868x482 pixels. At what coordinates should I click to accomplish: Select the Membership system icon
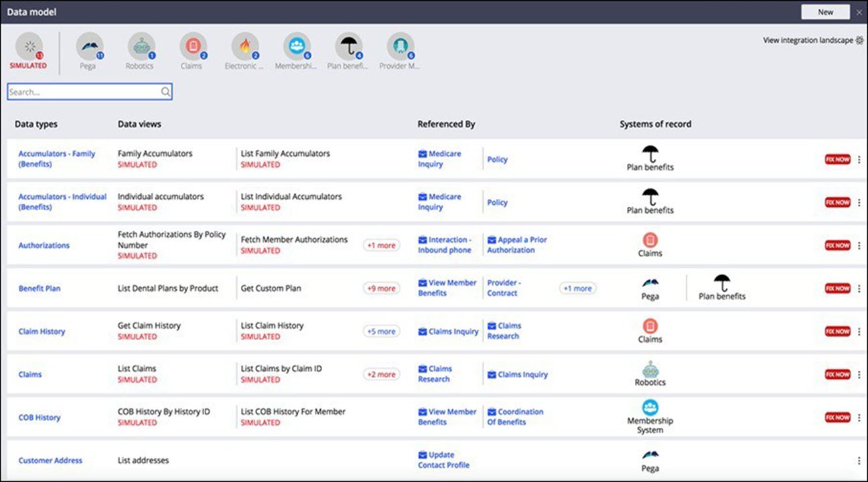pyautogui.click(x=296, y=47)
